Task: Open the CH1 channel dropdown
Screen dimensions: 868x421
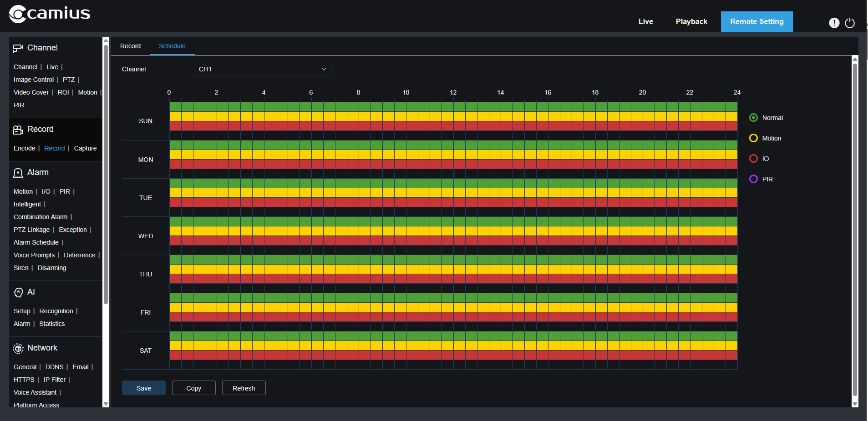Action: point(263,69)
